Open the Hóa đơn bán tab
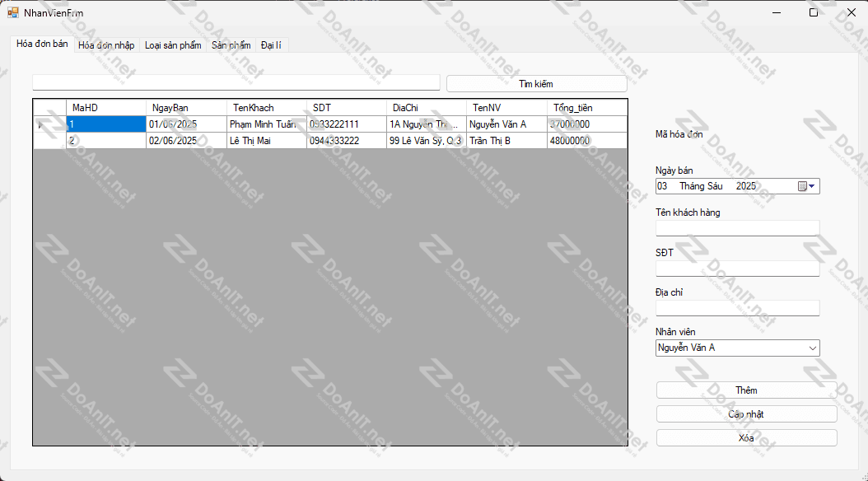The height and width of the screenshot is (481, 868). [42, 44]
